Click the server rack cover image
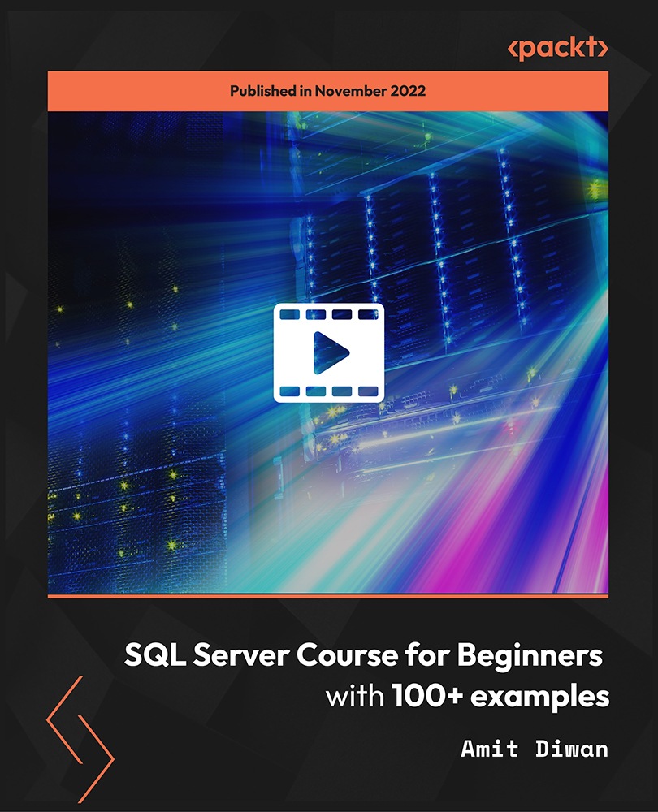This screenshot has height=812, width=658. point(328,352)
